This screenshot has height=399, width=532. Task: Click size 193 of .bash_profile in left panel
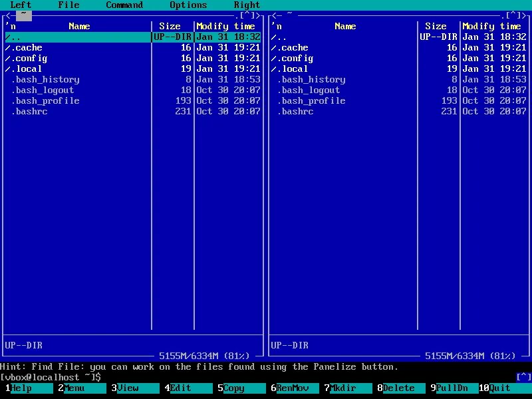[183, 101]
